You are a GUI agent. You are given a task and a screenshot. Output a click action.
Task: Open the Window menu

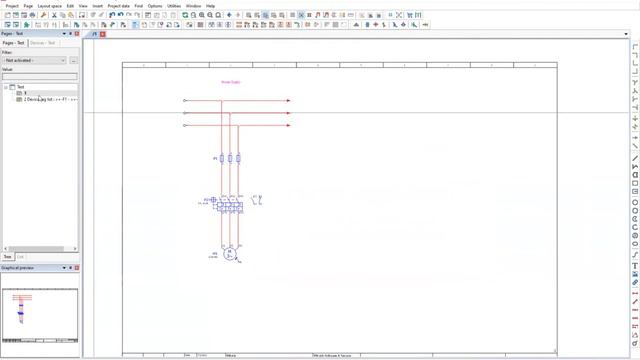click(x=193, y=6)
